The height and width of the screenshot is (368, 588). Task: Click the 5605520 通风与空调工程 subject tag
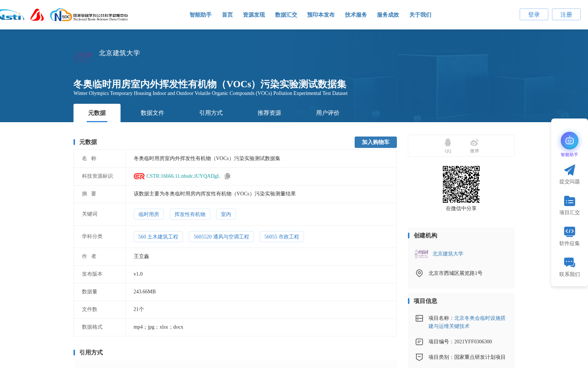tap(221, 237)
